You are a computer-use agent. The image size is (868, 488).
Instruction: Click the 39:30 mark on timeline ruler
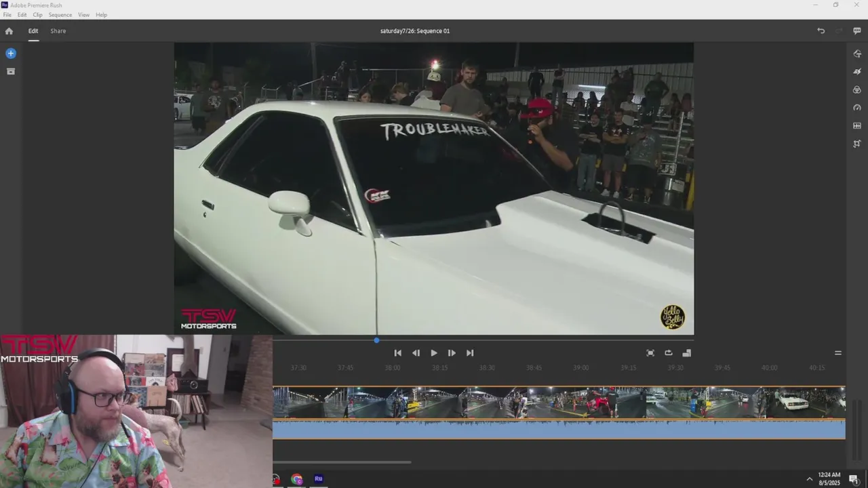tap(675, 368)
